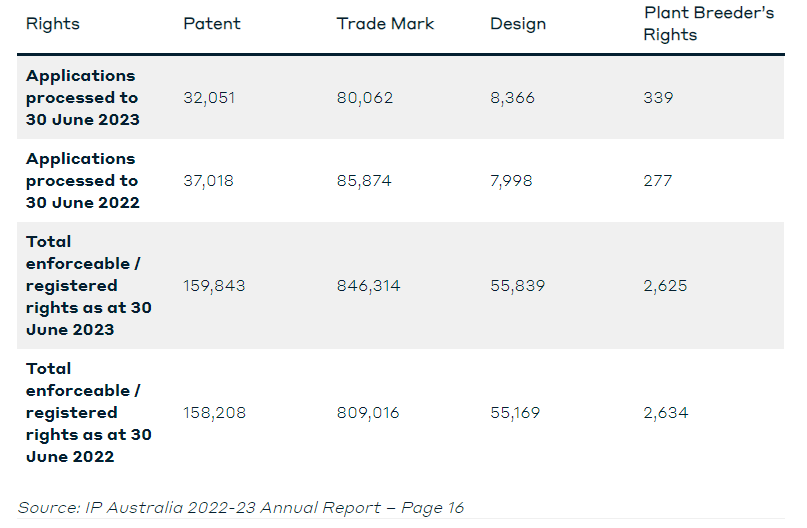The width and height of the screenshot is (807, 528).
Task: Select the plant breeder's value 277
Action: tap(657, 181)
